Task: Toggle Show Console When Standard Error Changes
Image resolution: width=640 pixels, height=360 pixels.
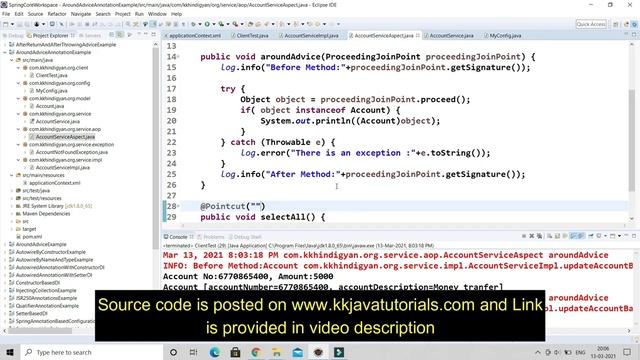Action: 580,236
